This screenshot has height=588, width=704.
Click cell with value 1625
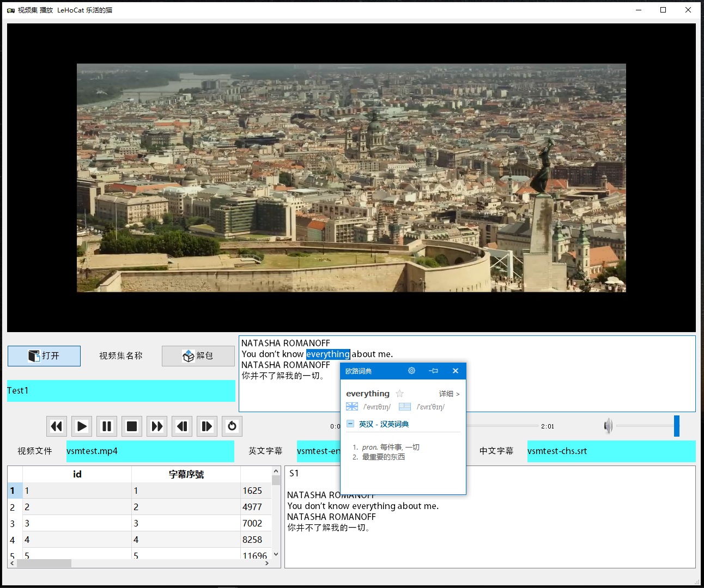[x=256, y=491]
